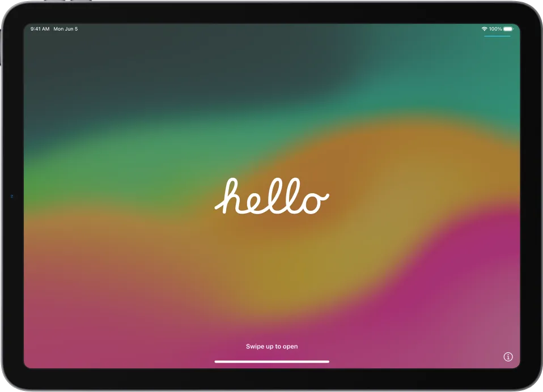The width and height of the screenshot is (543, 392).
Task: Tap the info icon in the corner
Action: tap(508, 357)
